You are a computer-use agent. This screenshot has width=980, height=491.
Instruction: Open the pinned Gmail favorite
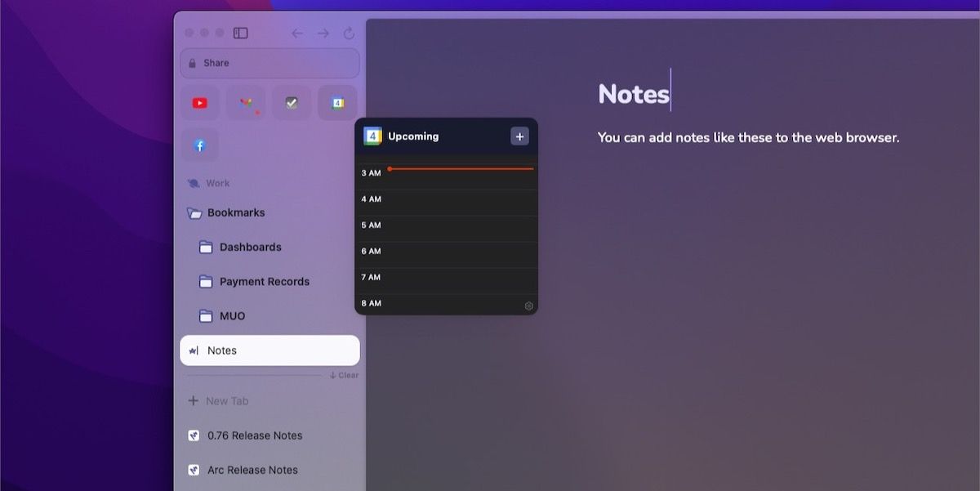(x=246, y=103)
